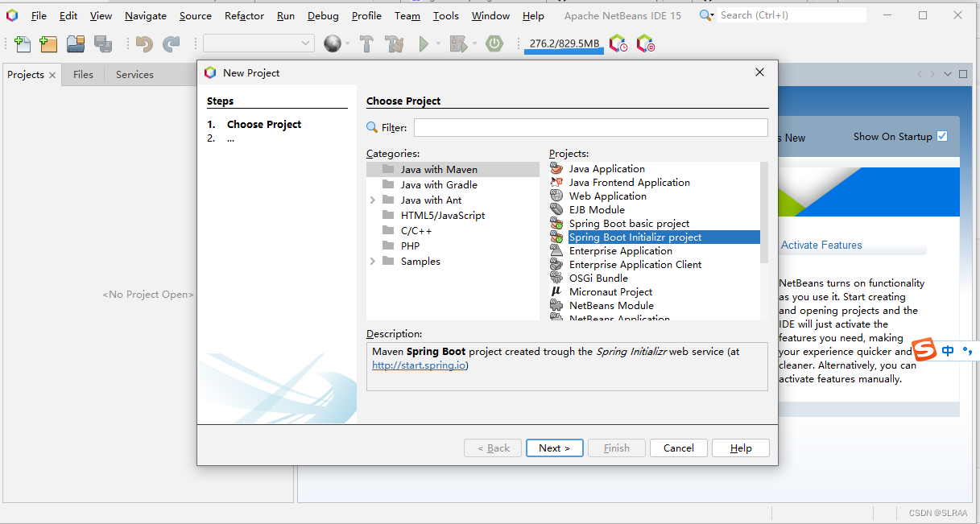This screenshot has height=524, width=980.
Task: Select OSGi Bundle project type
Action: pyautogui.click(x=598, y=278)
